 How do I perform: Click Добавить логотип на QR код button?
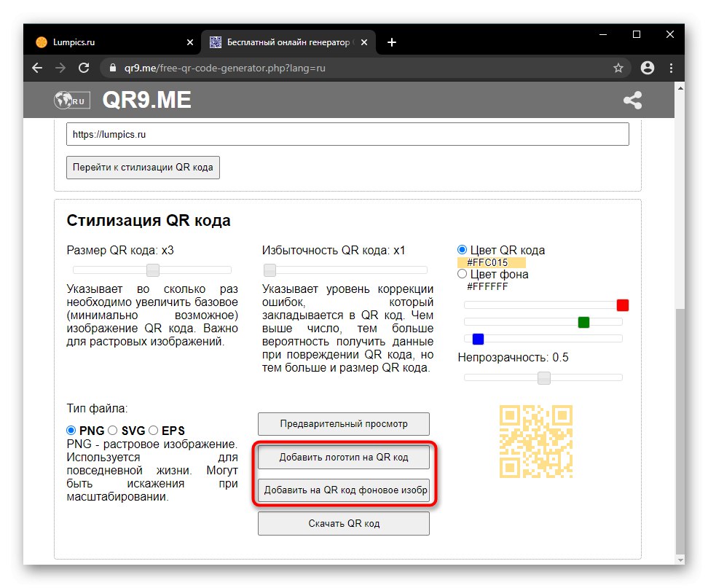tap(344, 458)
